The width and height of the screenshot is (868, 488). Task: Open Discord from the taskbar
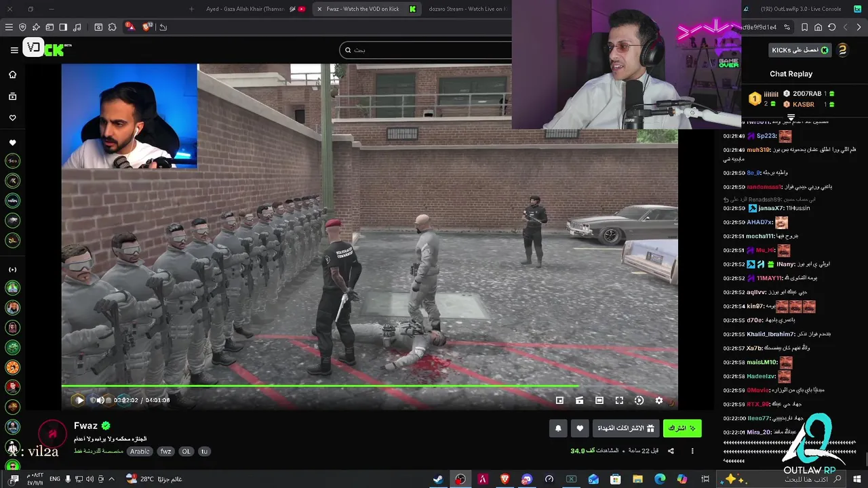(x=527, y=479)
